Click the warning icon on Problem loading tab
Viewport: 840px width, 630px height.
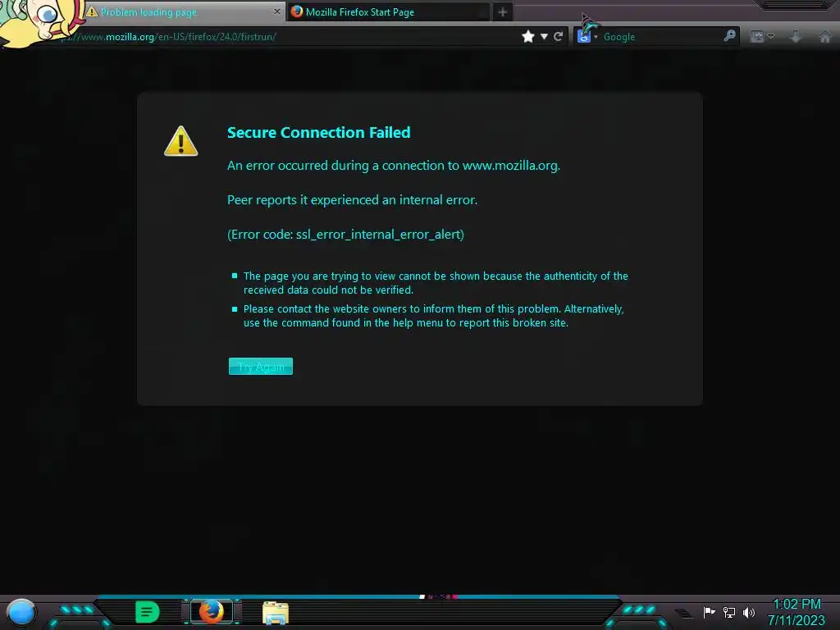[x=92, y=11]
